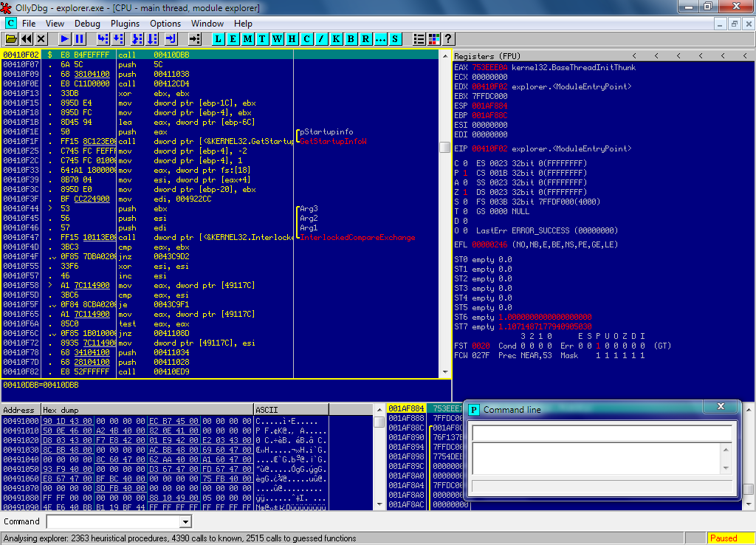Viewport: 756px width, 545px height.
Task: Open Run trace with ellipsis button
Action: point(380,39)
